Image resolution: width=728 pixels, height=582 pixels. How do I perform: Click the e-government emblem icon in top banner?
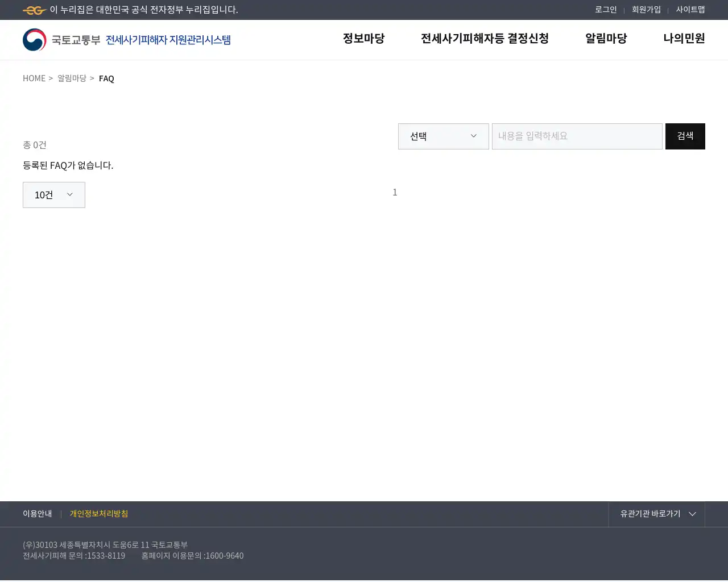pos(35,10)
